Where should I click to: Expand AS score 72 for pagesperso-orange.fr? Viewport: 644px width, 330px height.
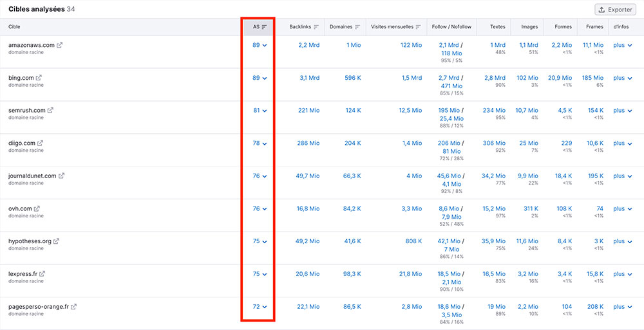click(260, 307)
